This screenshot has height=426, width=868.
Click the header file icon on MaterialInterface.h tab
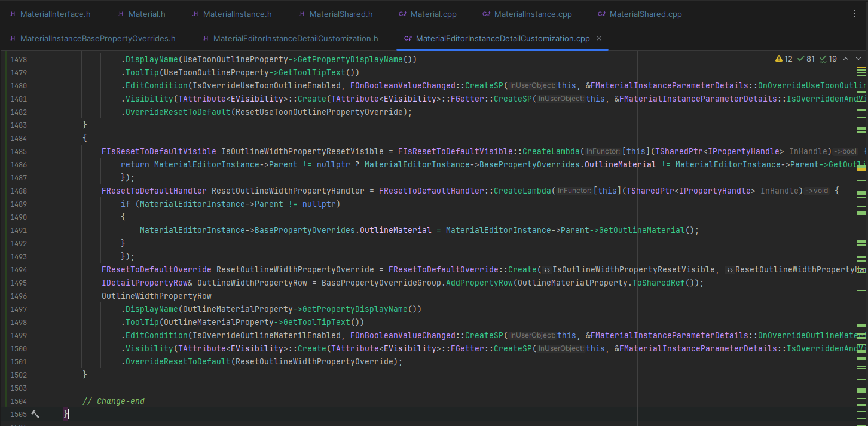[11, 13]
